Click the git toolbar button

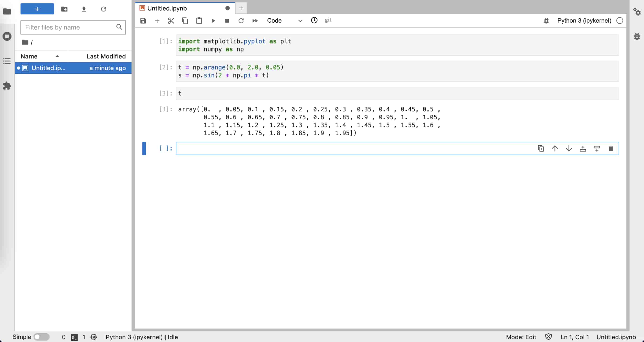pyautogui.click(x=328, y=20)
